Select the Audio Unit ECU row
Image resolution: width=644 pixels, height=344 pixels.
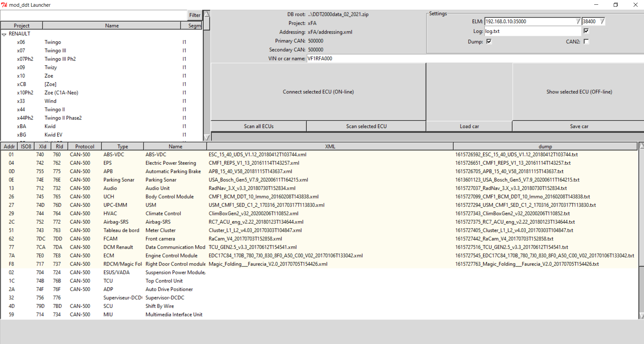(319, 188)
